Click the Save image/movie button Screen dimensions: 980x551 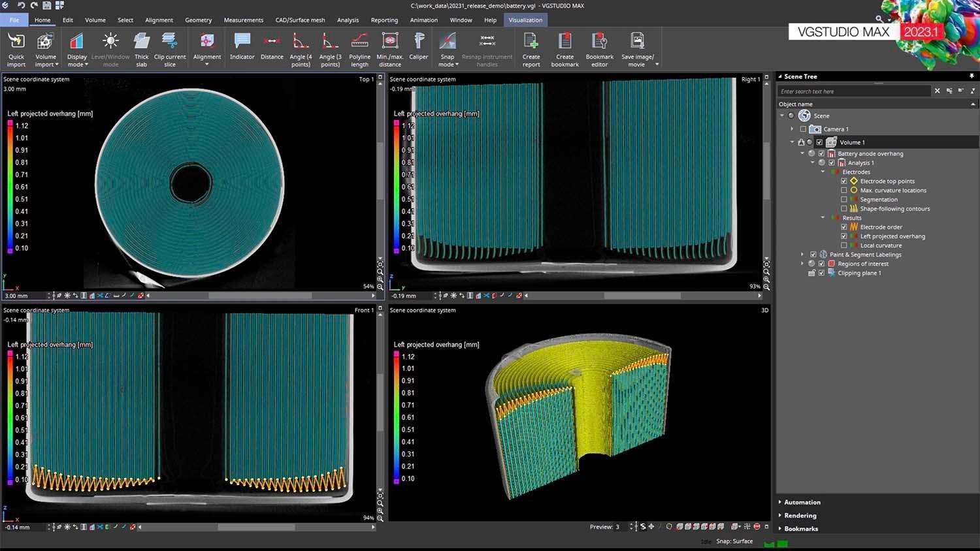638,50
